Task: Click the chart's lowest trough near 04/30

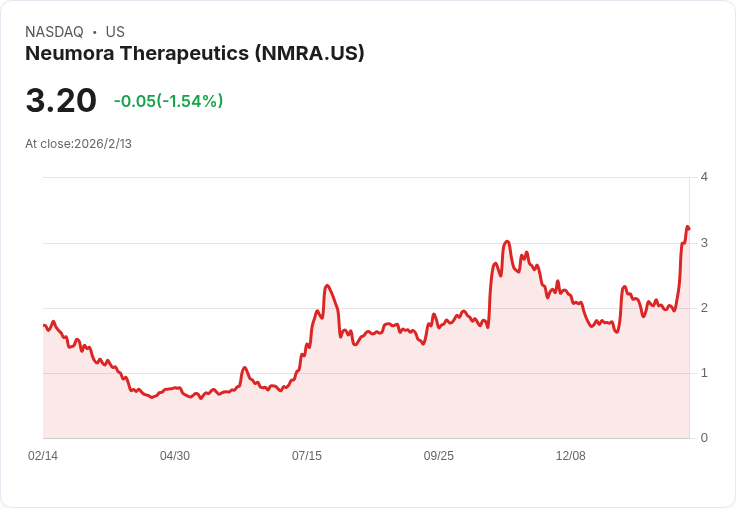Action: click(x=201, y=398)
